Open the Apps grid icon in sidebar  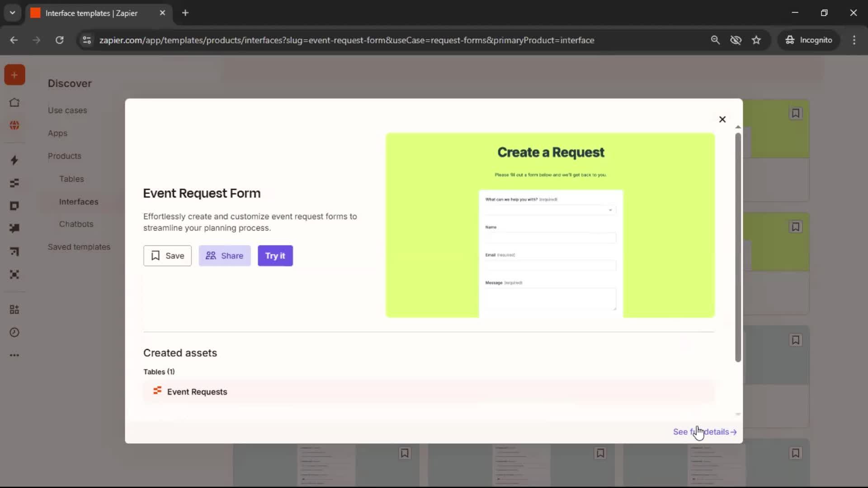14,310
